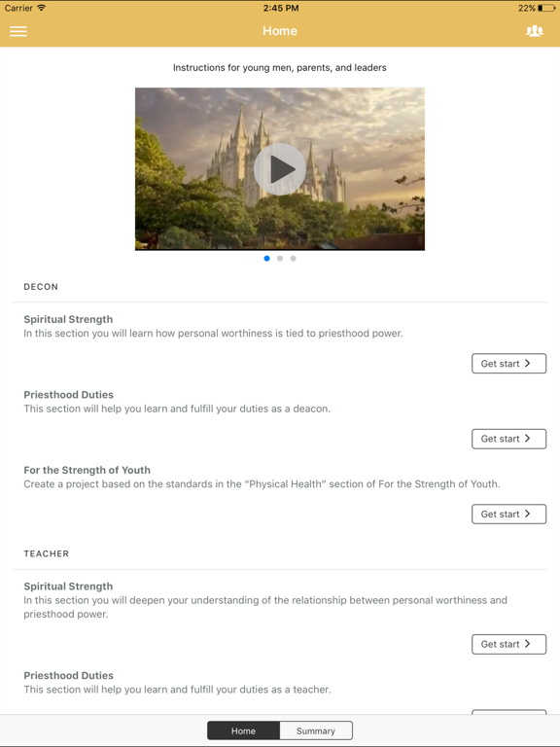
Task: Tap the Wi-Fi icon in status bar
Action: [42, 8]
